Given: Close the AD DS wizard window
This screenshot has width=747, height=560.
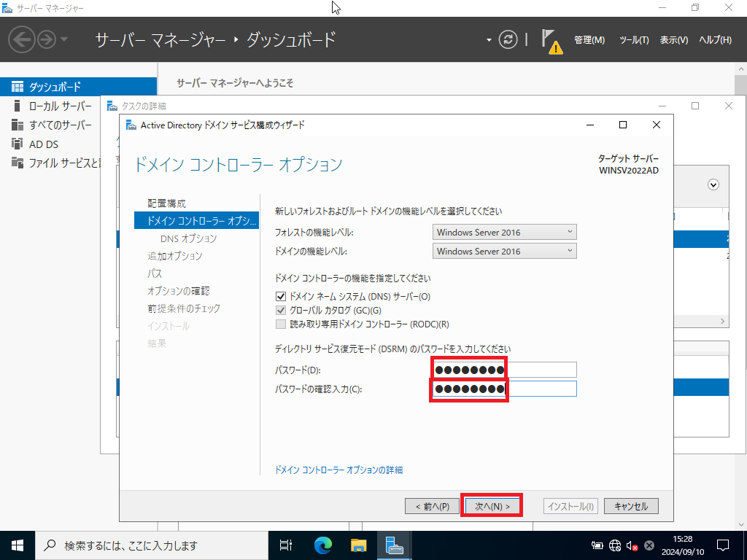Looking at the screenshot, I should coord(656,125).
